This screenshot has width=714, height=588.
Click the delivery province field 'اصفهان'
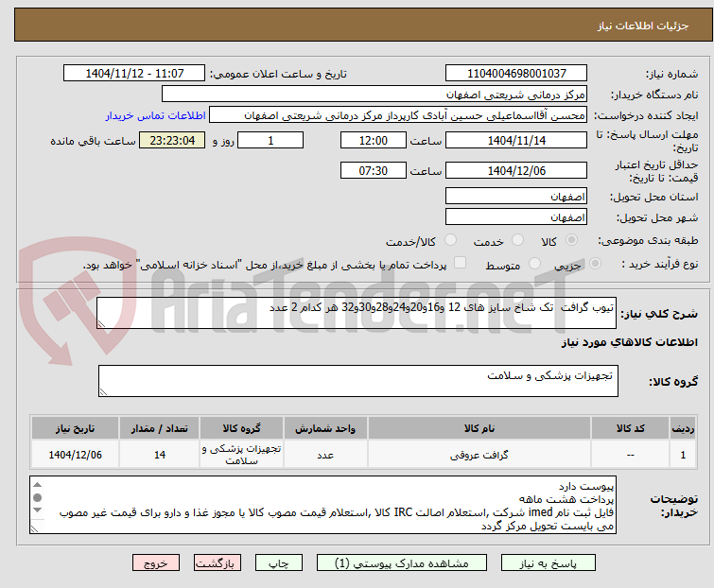(x=516, y=196)
